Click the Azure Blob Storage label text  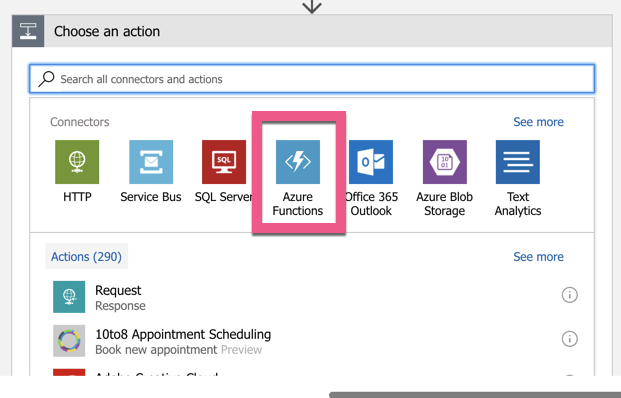444,204
